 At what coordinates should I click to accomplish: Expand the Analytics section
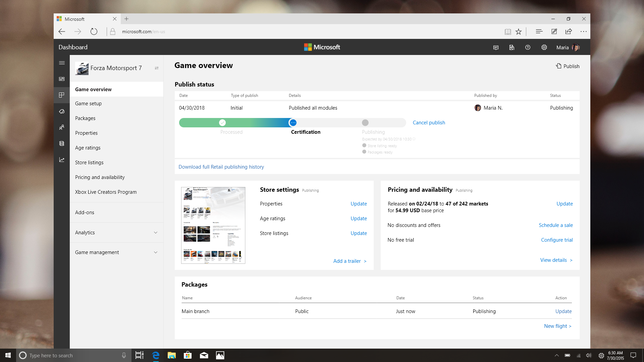tap(156, 233)
